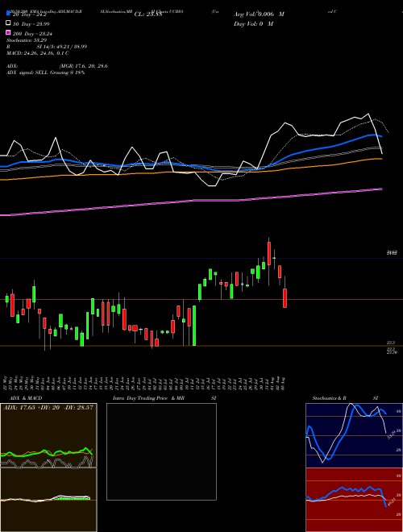Click the tall green candle before the July breakout
Screen dimensions: 403x532
coord(194,326)
